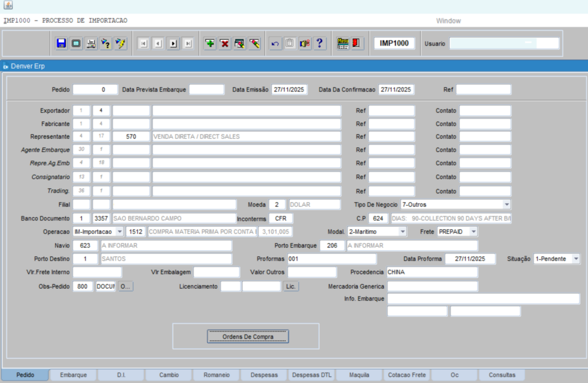The height and width of the screenshot is (383, 588).
Task: Open the yellow Menu icon in toolbar
Action: [343, 43]
